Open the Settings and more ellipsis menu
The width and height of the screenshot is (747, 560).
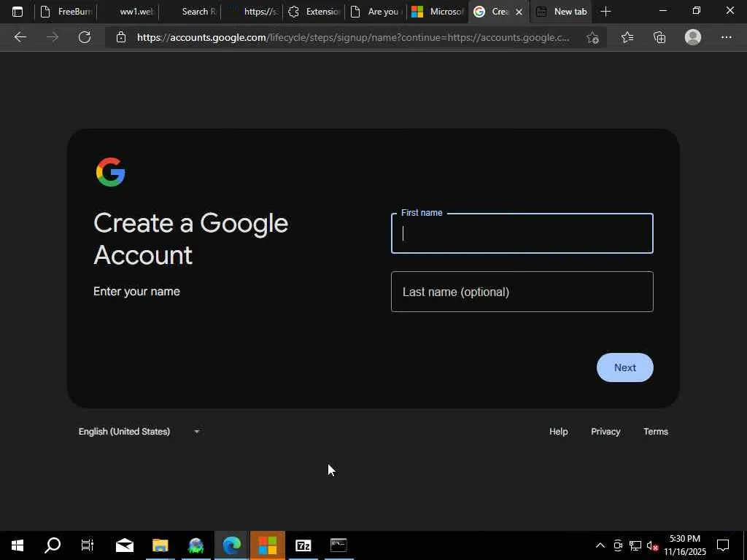[726, 37]
